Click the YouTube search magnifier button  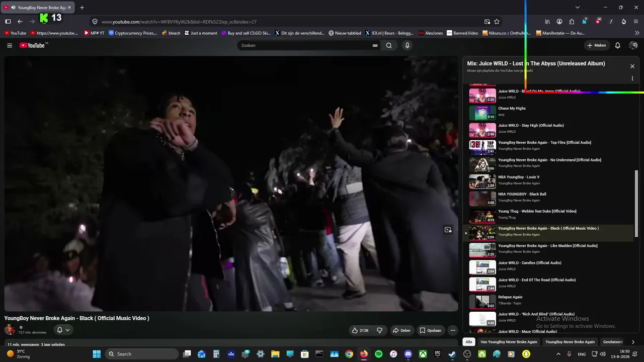click(x=389, y=45)
